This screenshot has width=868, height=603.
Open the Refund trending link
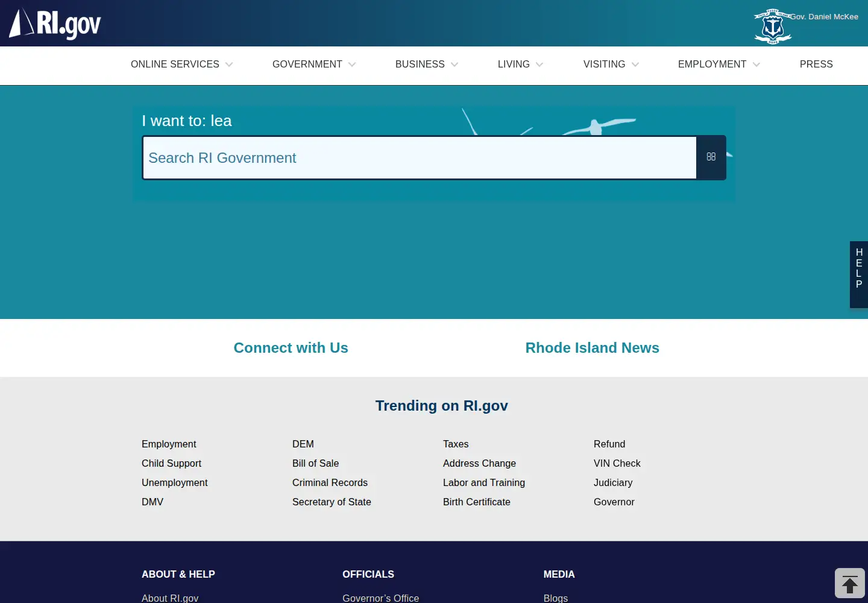tap(609, 444)
